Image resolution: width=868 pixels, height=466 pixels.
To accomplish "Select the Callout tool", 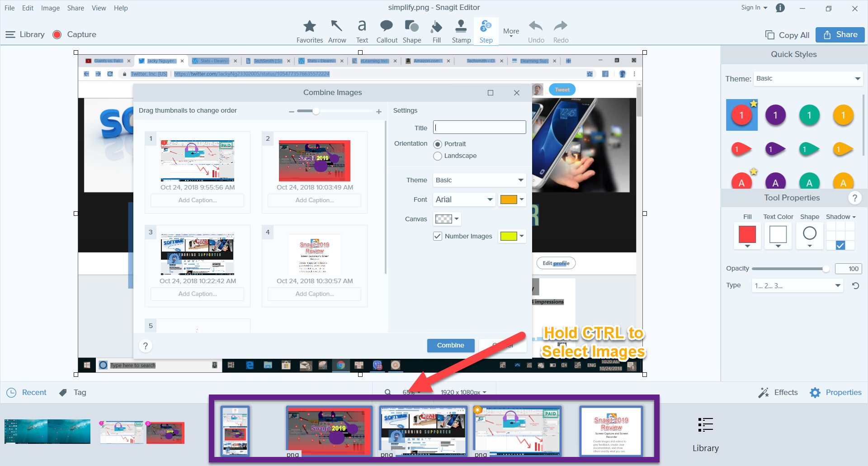I will (x=387, y=30).
